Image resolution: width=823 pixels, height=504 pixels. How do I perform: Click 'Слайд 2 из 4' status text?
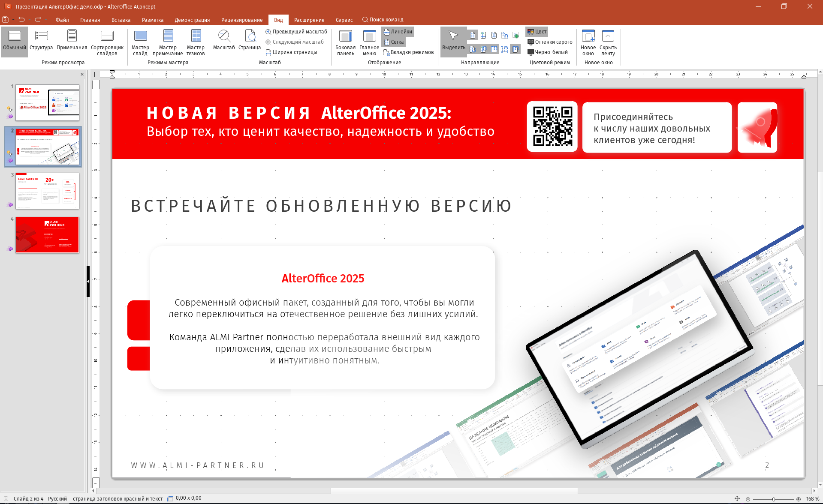click(x=28, y=499)
